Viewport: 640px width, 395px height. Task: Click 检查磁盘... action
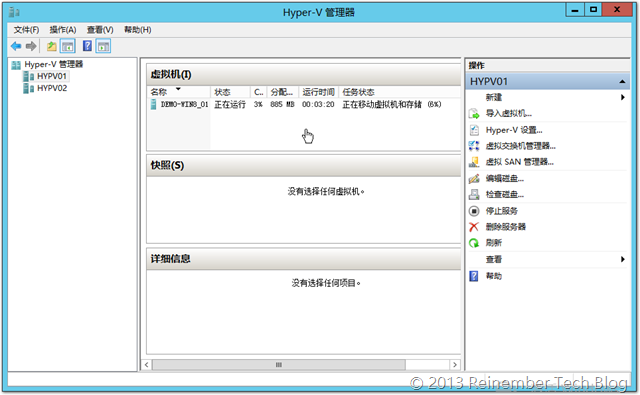(x=504, y=195)
